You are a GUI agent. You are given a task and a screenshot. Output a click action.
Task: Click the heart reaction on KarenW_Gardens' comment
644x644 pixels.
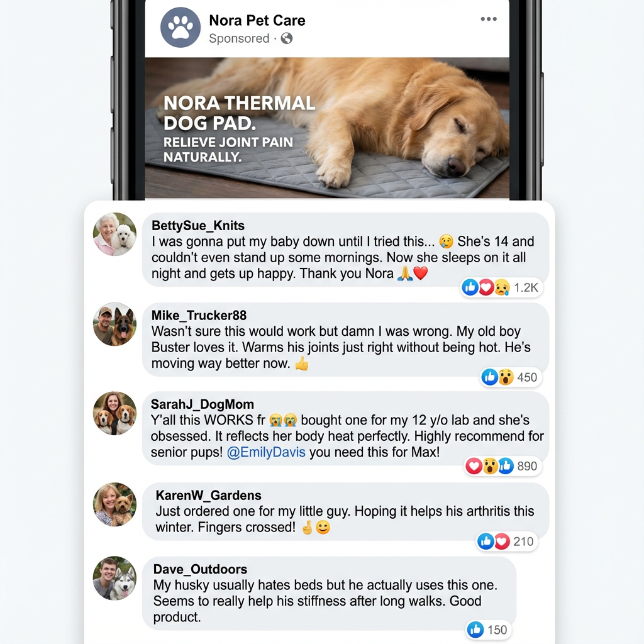tap(502, 541)
